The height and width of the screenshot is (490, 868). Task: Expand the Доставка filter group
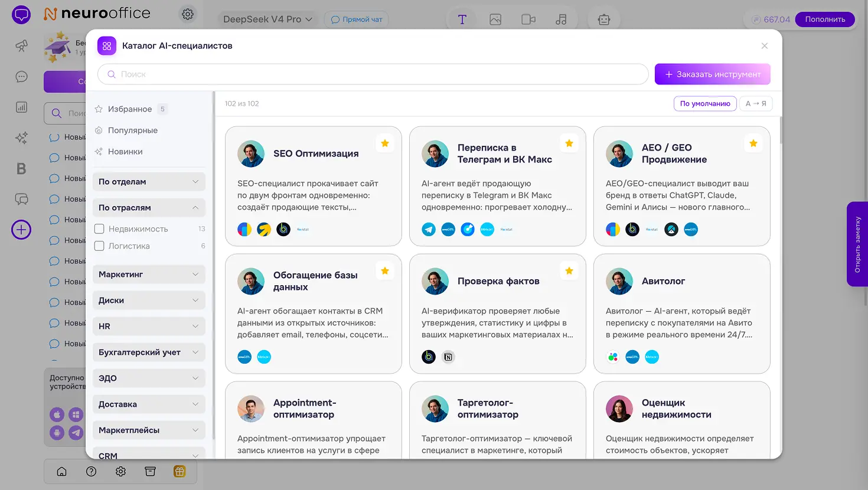tap(149, 404)
